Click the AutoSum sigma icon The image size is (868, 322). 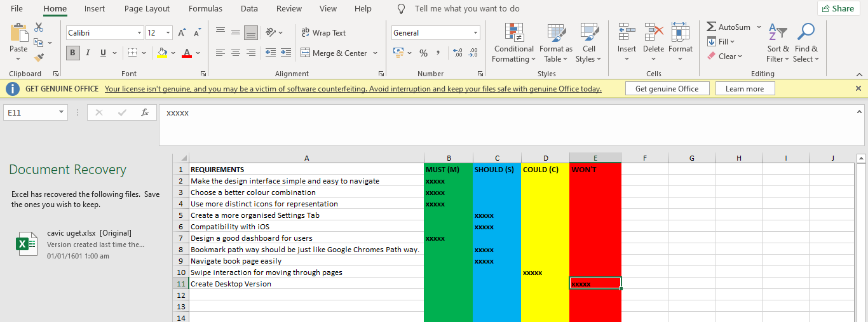[x=712, y=27]
